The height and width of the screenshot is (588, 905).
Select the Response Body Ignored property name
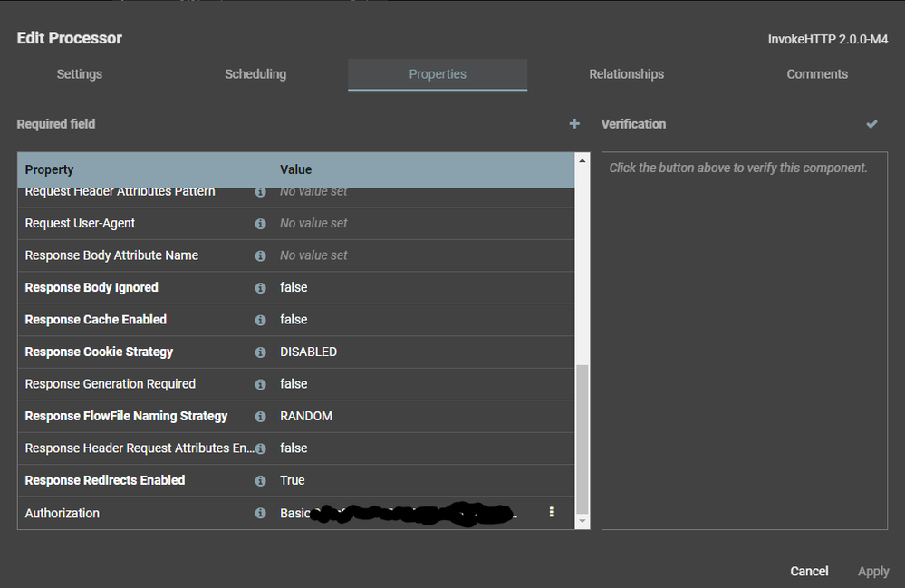91,288
